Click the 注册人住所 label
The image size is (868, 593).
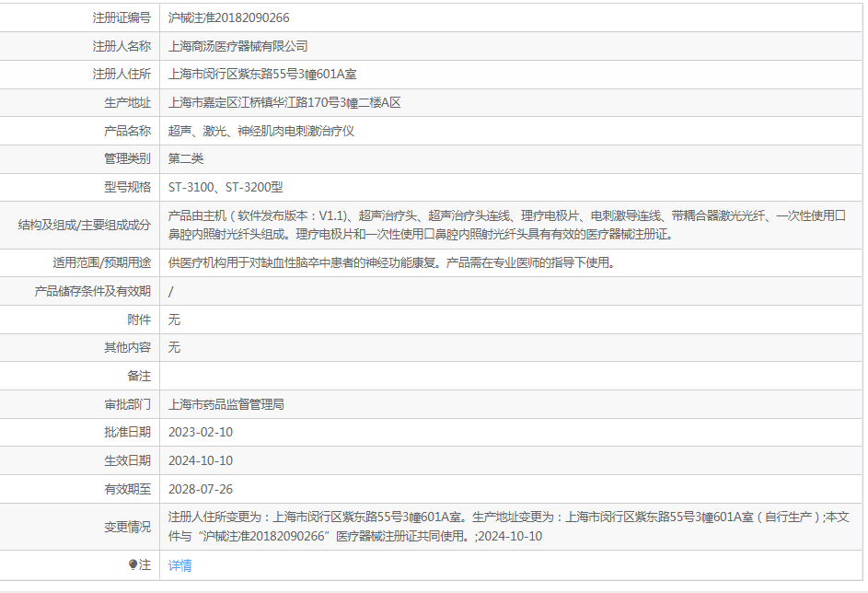pos(122,75)
